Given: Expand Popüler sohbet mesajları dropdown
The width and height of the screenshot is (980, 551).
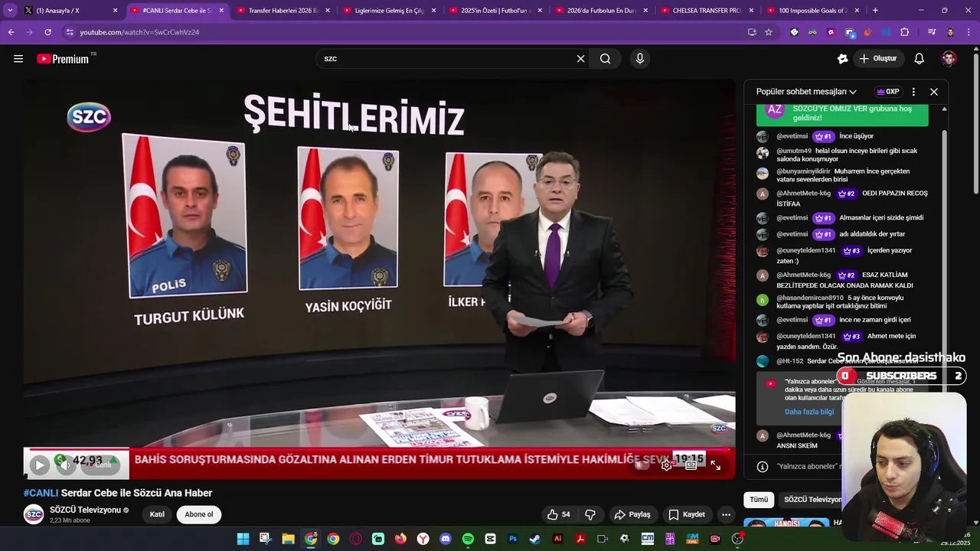Looking at the screenshot, I should 806,92.
